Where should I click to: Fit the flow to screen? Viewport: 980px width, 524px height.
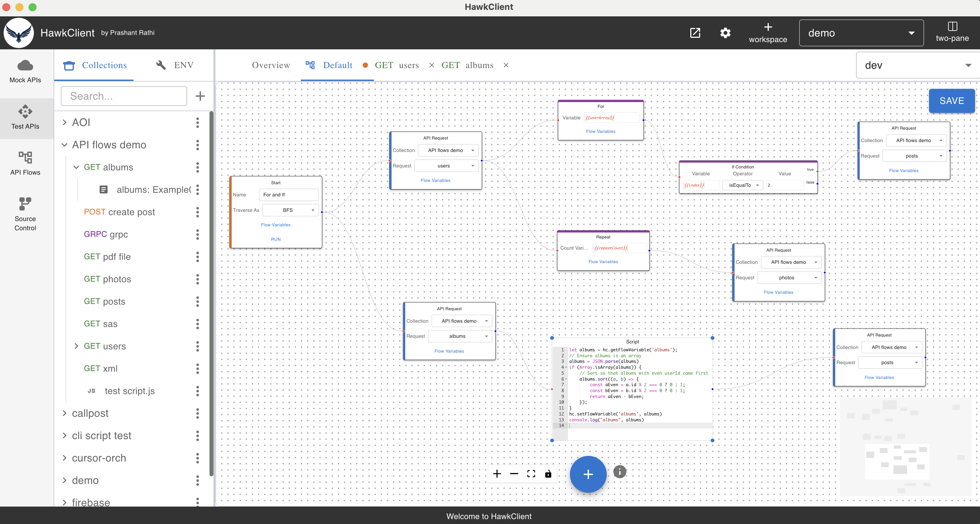[x=531, y=474]
